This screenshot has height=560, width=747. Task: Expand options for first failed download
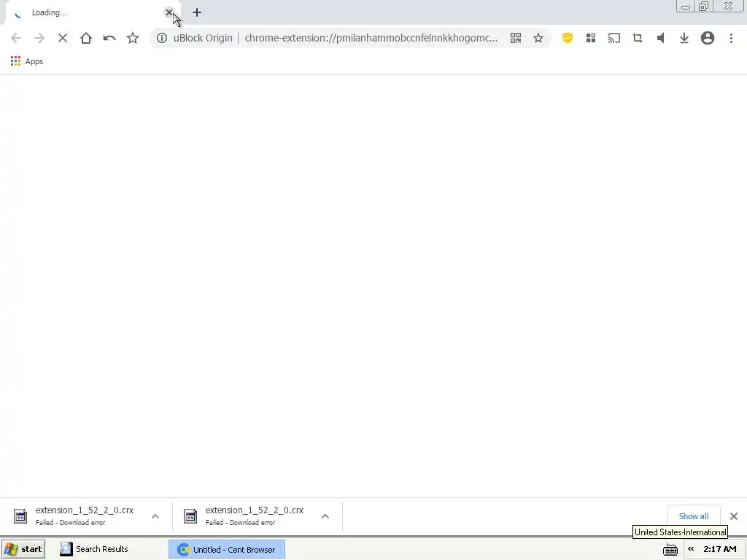click(155, 516)
